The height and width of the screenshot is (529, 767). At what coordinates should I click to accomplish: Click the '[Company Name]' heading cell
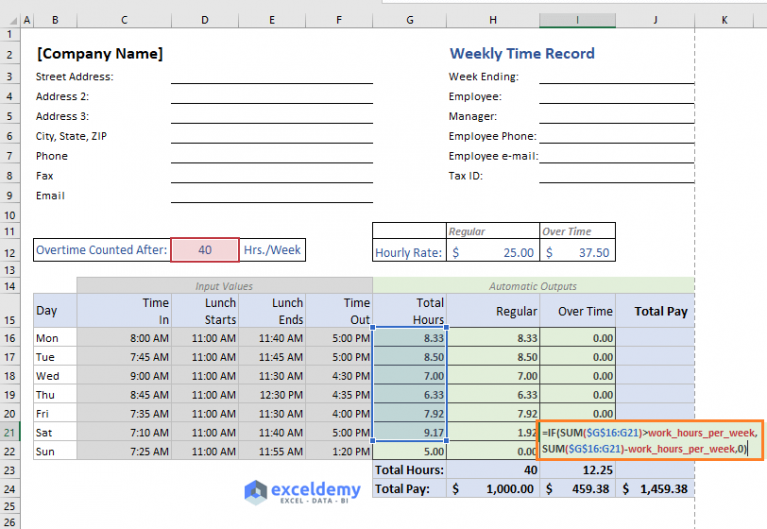click(x=100, y=53)
